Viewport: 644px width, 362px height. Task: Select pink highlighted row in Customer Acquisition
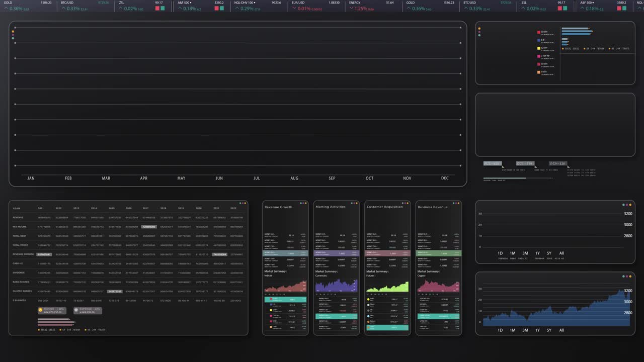point(387,253)
